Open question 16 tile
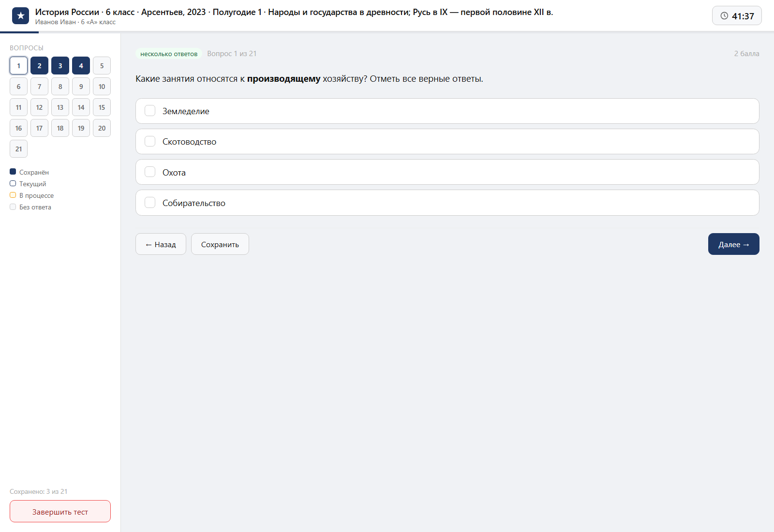 click(x=18, y=128)
